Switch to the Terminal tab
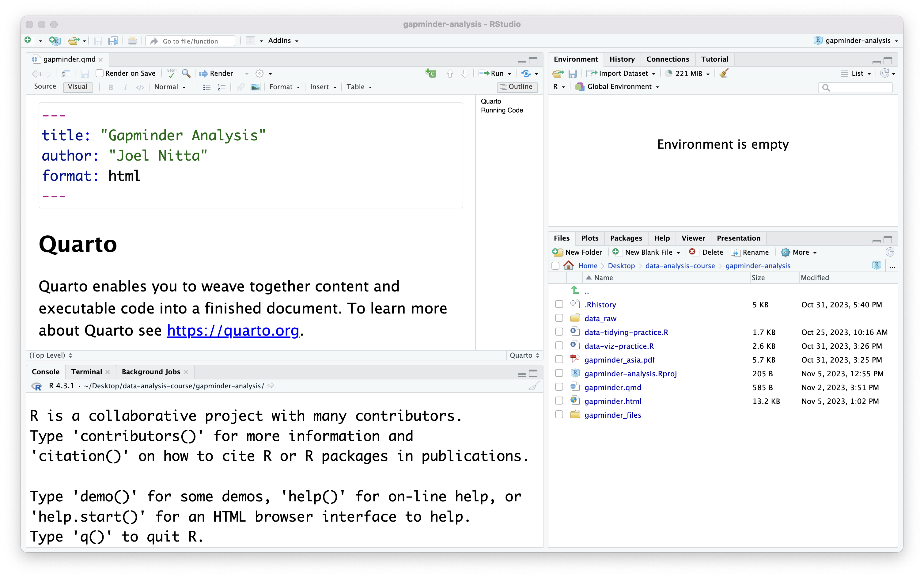 click(x=86, y=372)
